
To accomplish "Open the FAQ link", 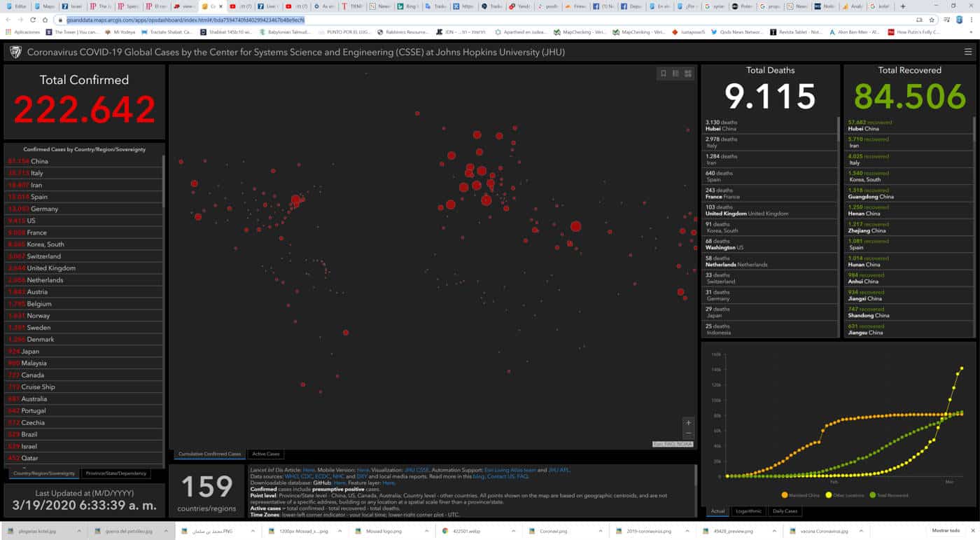I will click(522, 476).
